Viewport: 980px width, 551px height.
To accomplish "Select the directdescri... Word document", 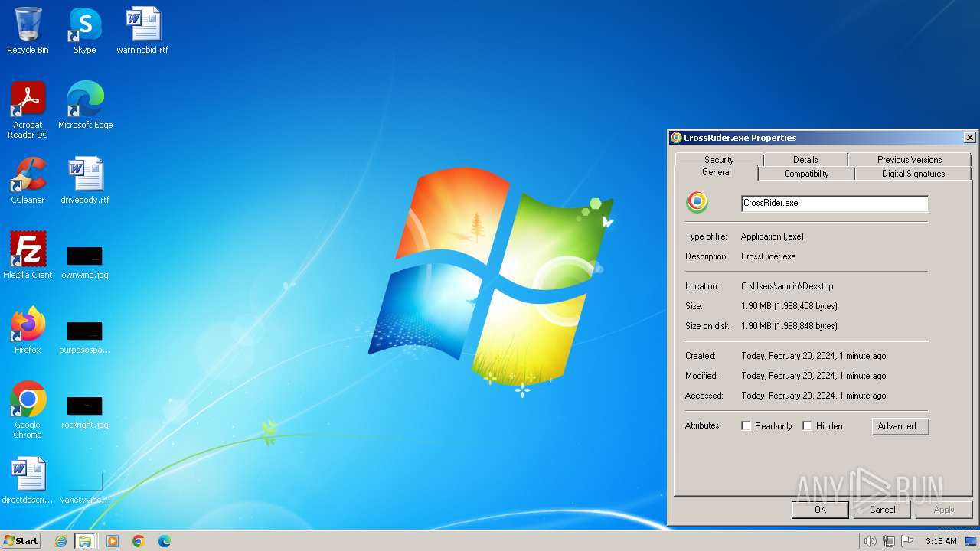I will [28, 481].
